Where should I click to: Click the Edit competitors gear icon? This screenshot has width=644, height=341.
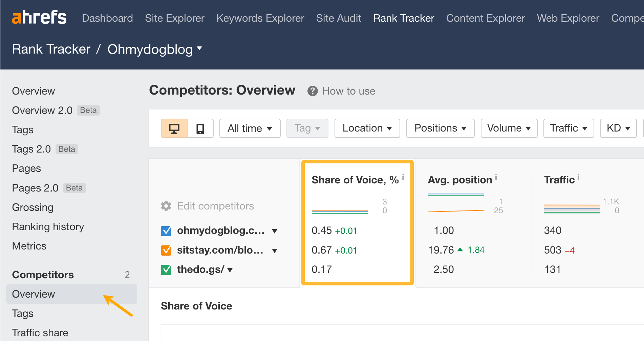tap(166, 206)
